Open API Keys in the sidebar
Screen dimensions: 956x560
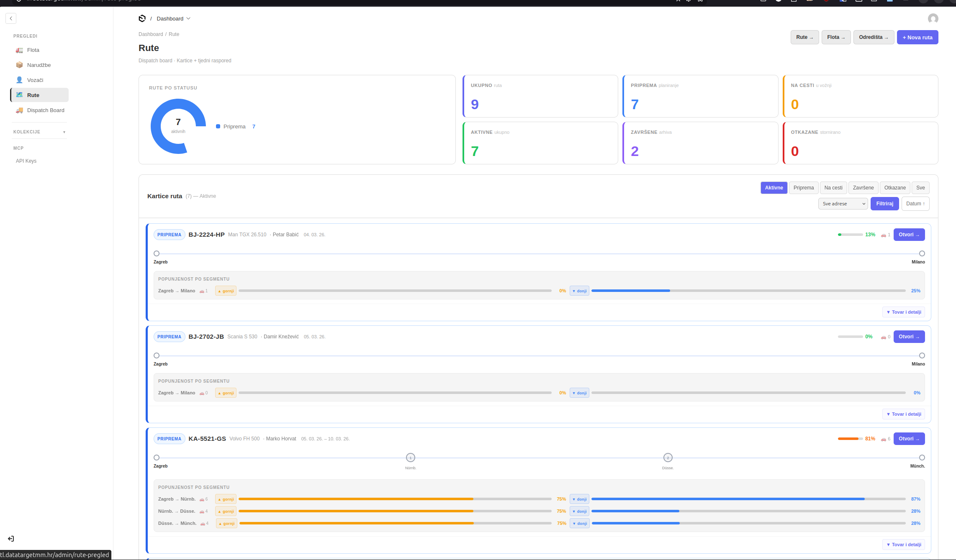click(26, 161)
